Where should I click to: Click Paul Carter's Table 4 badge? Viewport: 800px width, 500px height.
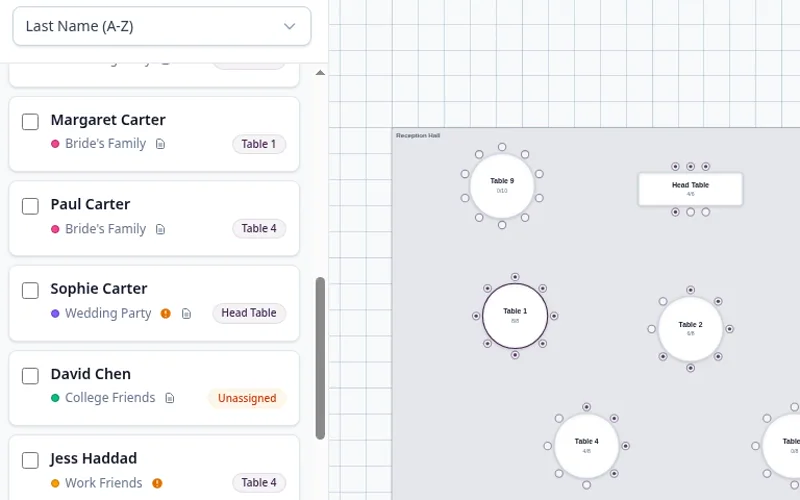click(259, 229)
